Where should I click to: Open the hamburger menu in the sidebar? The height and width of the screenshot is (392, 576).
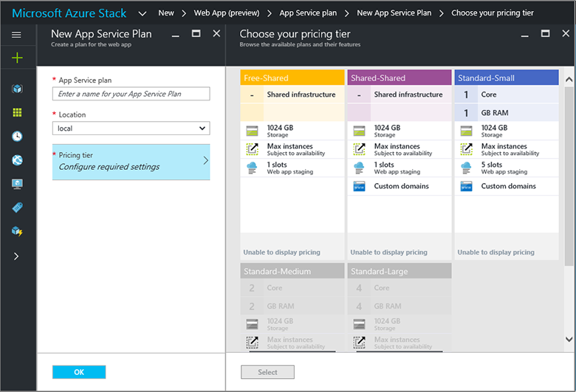pos(17,35)
